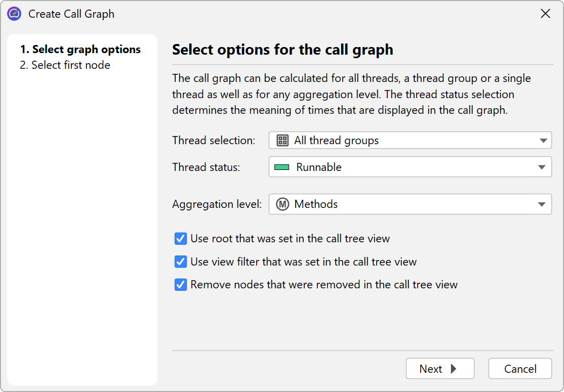The image size is (564, 392).
Task: Click the "Methods" text in aggregation field
Action: [x=316, y=204]
